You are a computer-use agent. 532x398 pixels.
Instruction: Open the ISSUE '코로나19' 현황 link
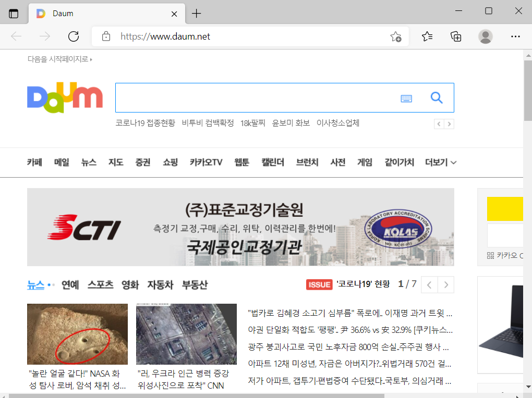363,284
